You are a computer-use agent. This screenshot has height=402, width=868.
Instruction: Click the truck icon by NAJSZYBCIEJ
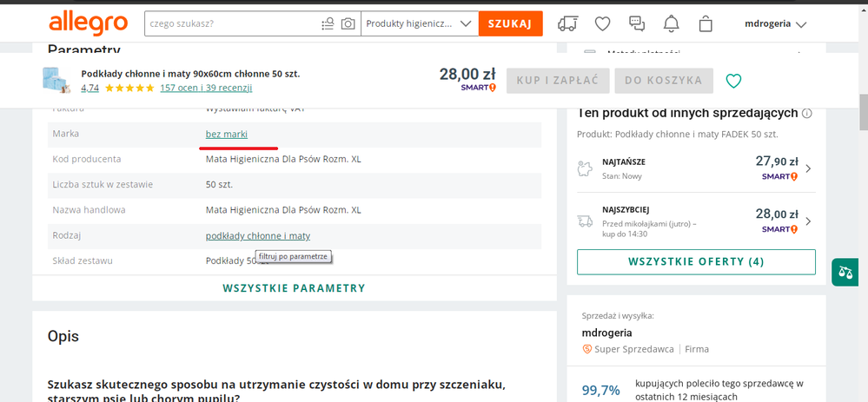(x=585, y=221)
